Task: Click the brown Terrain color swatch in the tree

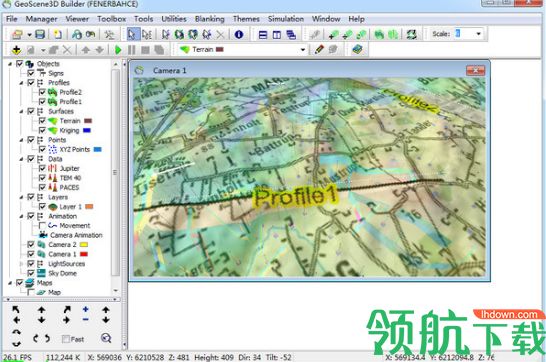Action: tap(88, 121)
